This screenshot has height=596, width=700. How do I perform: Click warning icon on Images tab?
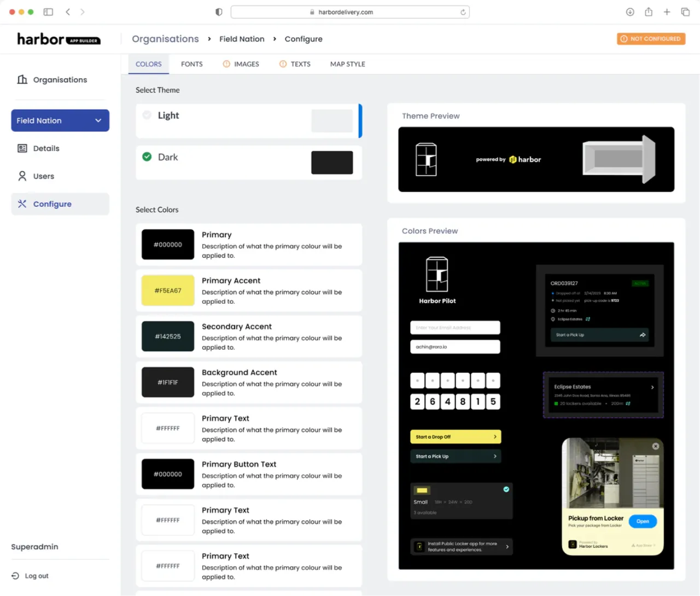(x=226, y=64)
